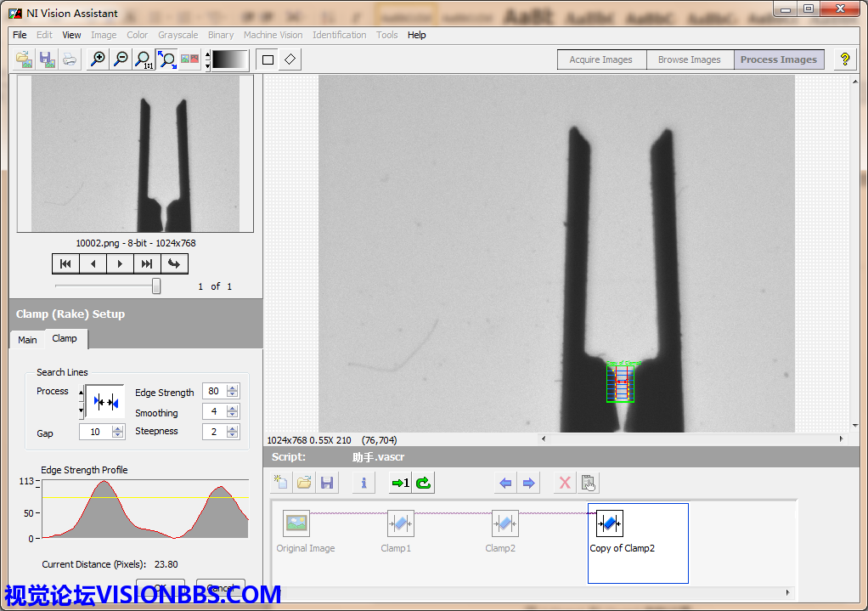Open the help question mark icon
The height and width of the screenshot is (611, 868).
(x=844, y=59)
